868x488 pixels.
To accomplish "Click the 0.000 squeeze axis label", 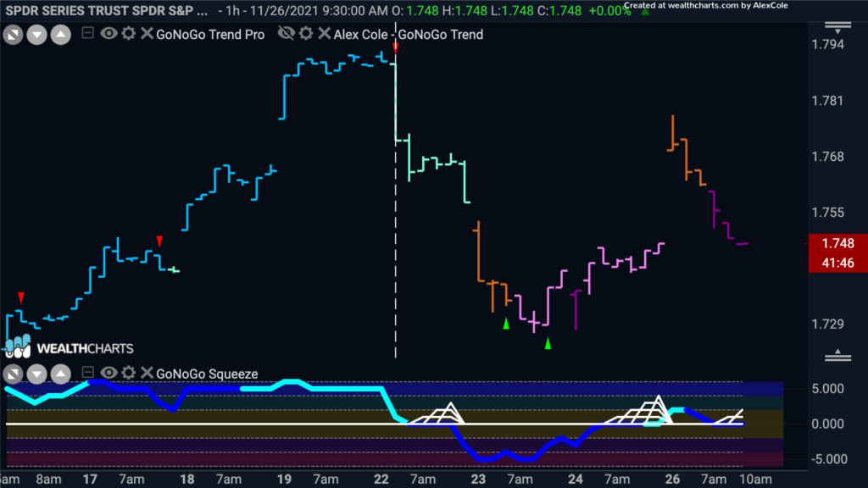I will (828, 424).
